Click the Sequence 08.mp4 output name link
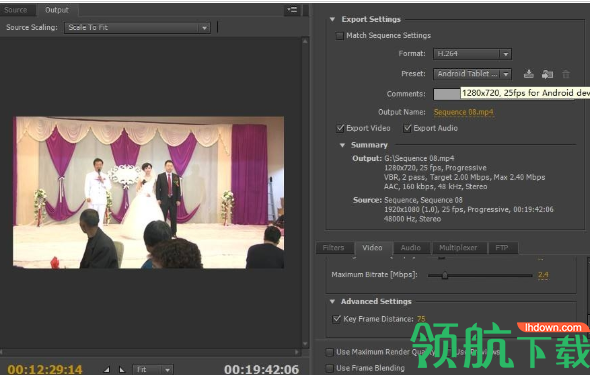 [x=463, y=112]
